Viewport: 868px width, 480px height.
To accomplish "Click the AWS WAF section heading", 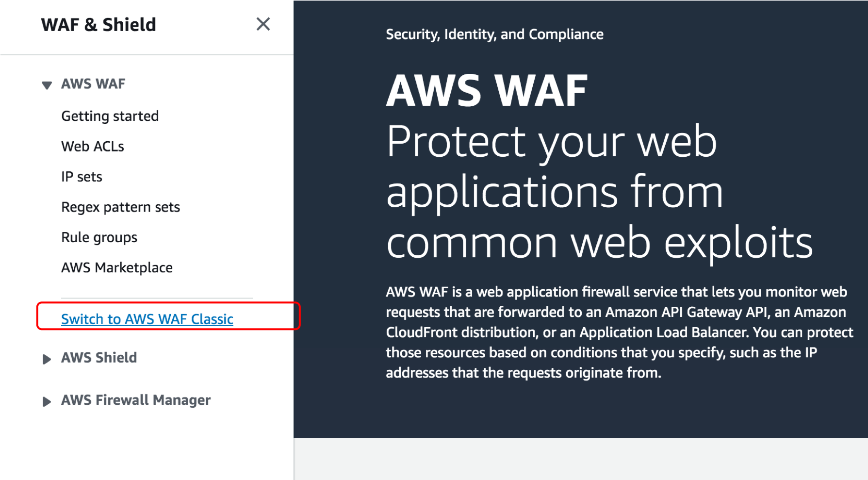I will (x=93, y=84).
